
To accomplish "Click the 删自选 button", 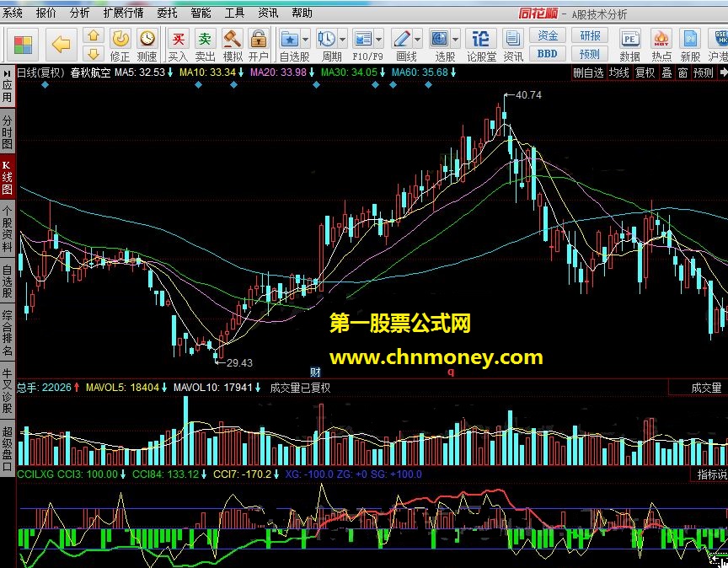I will coord(588,72).
